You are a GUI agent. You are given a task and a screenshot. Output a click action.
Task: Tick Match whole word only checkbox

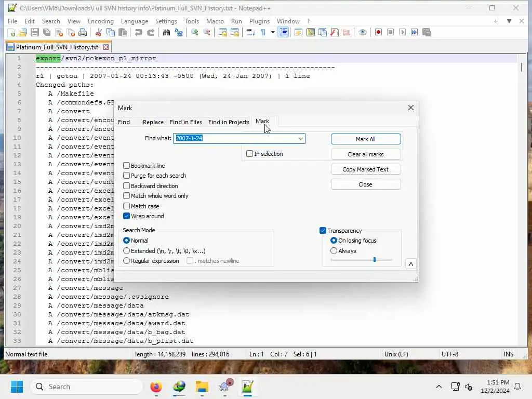(x=127, y=196)
